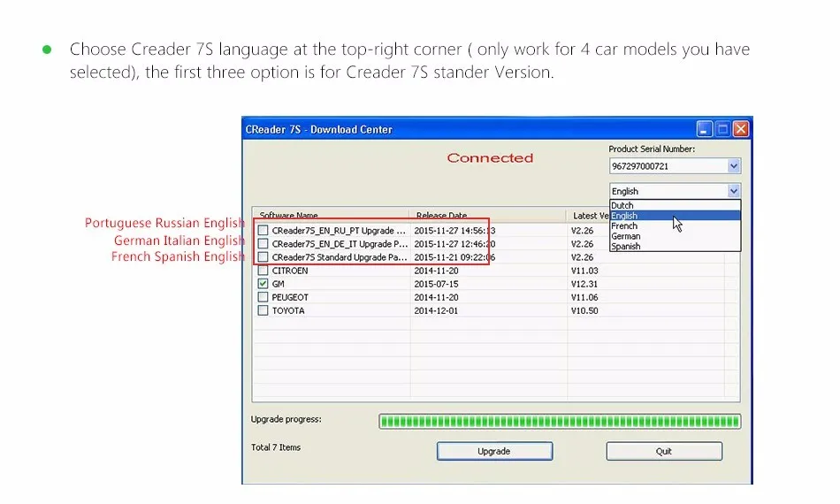840x504 pixels.
Task: Click the Upgrade button
Action: pos(494,451)
